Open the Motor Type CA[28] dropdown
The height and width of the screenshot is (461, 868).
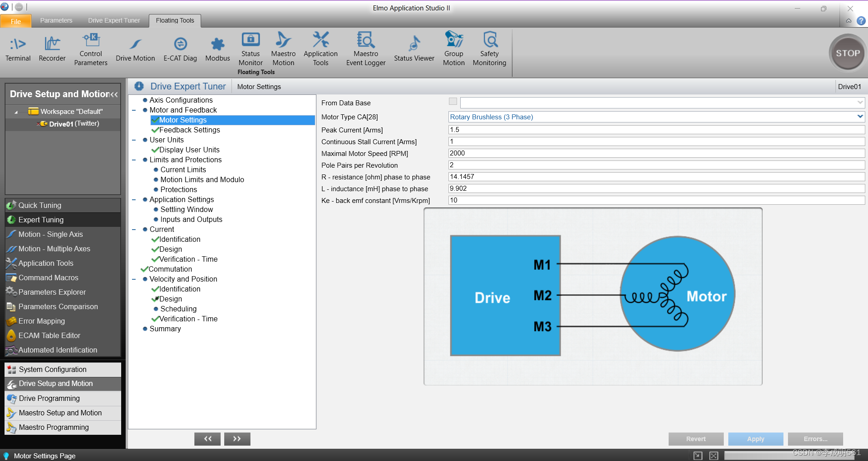click(x=860, y=117)
